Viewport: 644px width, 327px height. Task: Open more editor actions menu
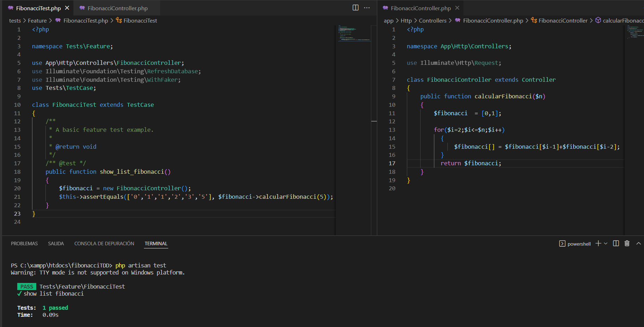[x=366, y=7]
